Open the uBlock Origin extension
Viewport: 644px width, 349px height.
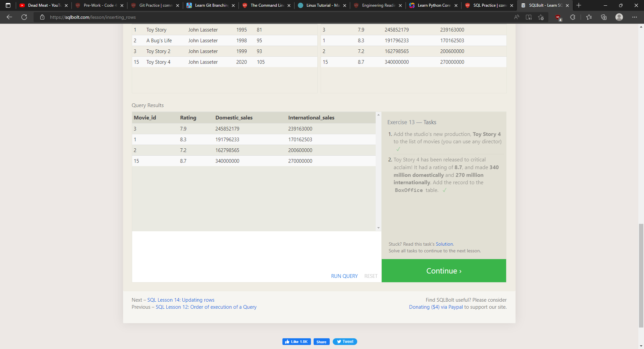[558, 17]
